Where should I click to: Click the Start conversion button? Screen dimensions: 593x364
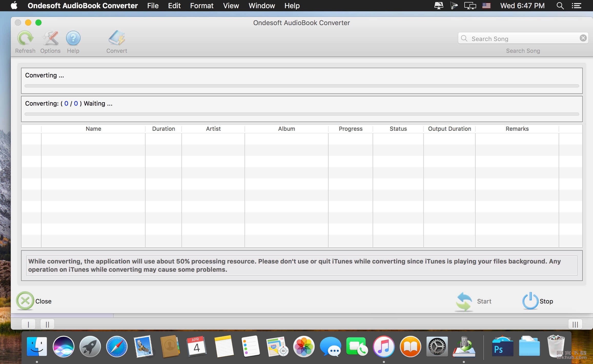pos(474,301)
